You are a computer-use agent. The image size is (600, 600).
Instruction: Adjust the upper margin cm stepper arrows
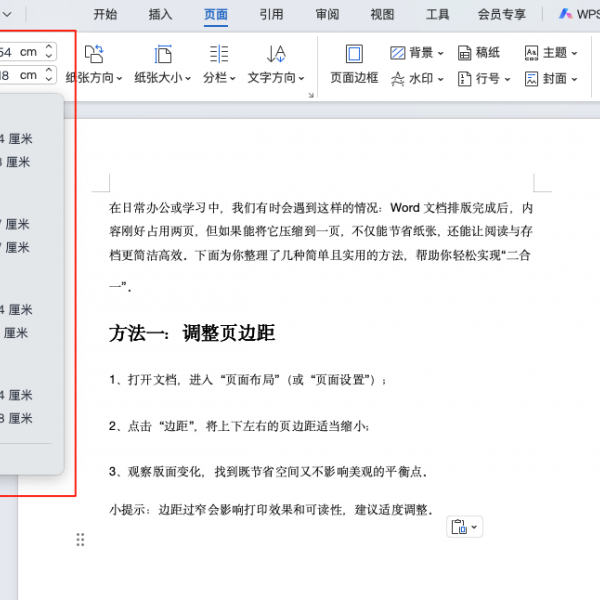49,51
